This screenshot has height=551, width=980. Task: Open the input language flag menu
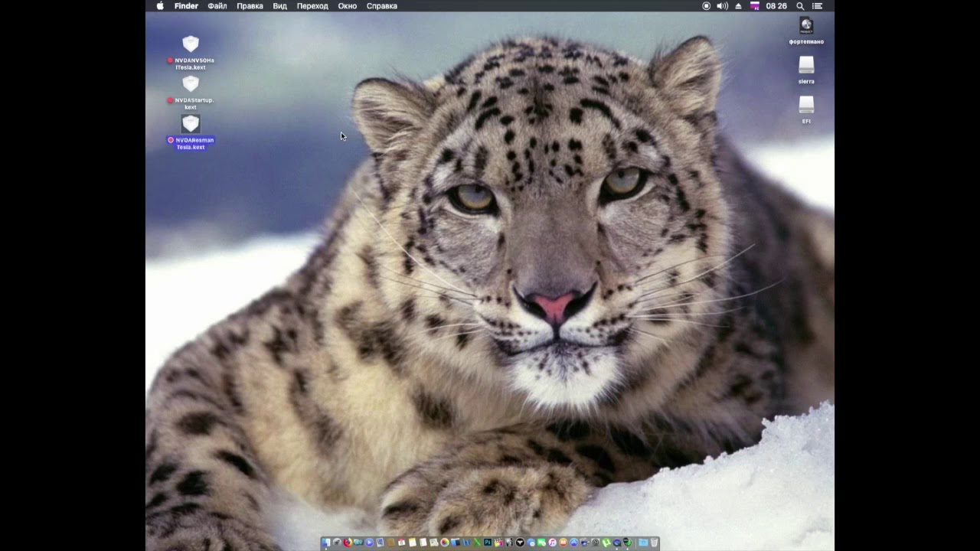click(x=755, y=6)
